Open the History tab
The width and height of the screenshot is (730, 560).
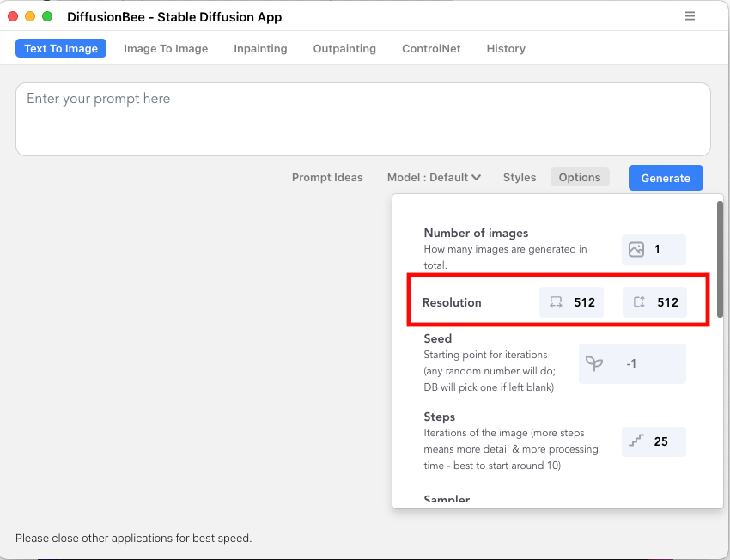click(x=506, y=48)
